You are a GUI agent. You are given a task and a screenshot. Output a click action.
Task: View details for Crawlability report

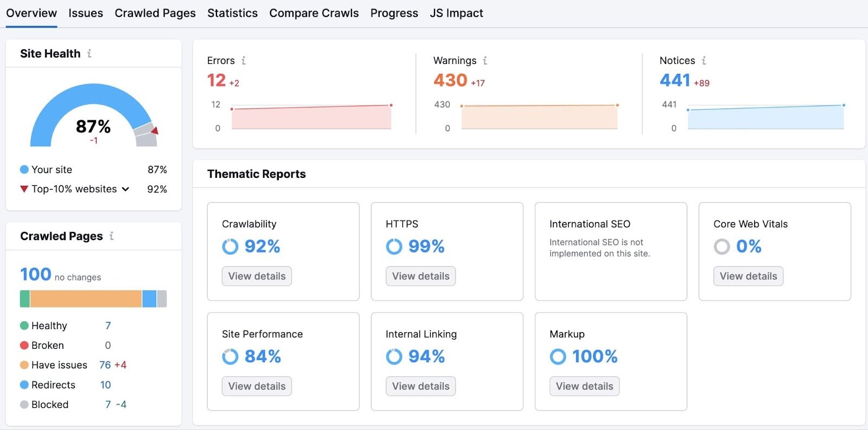click(x=257, y=276)
